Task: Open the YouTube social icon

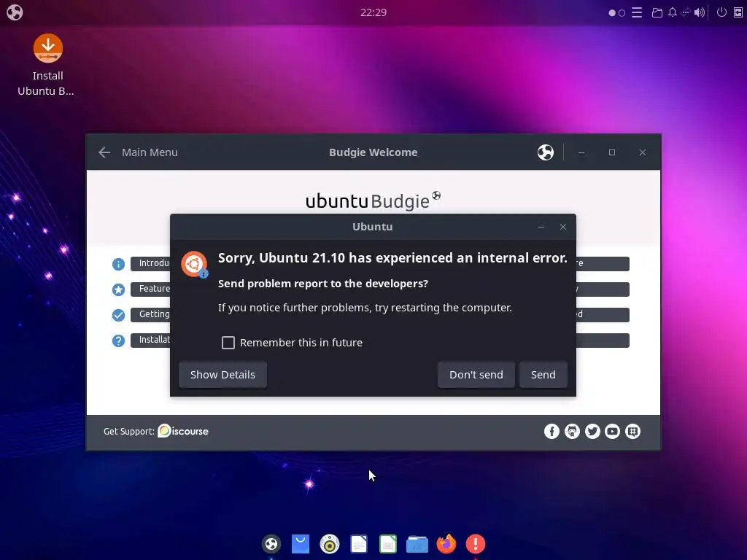Action: pyautogui.click(x=613, y=432)
